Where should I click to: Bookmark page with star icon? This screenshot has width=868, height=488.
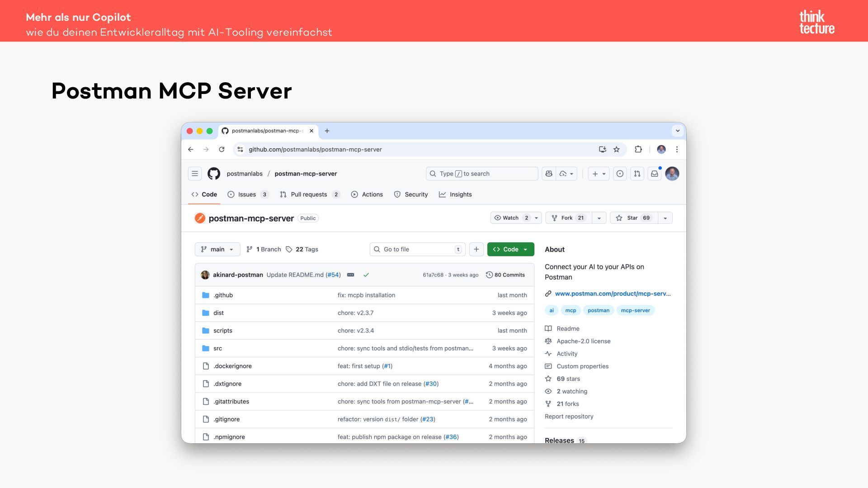[616, 150]
